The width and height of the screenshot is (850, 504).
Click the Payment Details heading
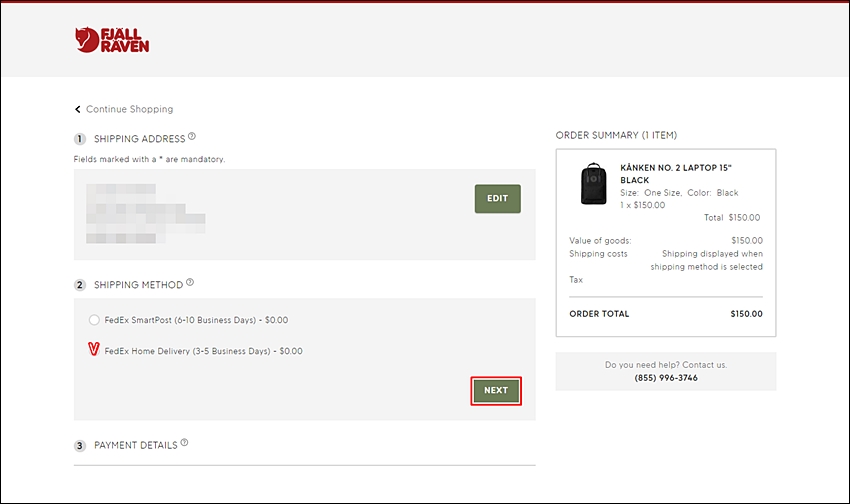pyautogui.click(x=136, y=445)
